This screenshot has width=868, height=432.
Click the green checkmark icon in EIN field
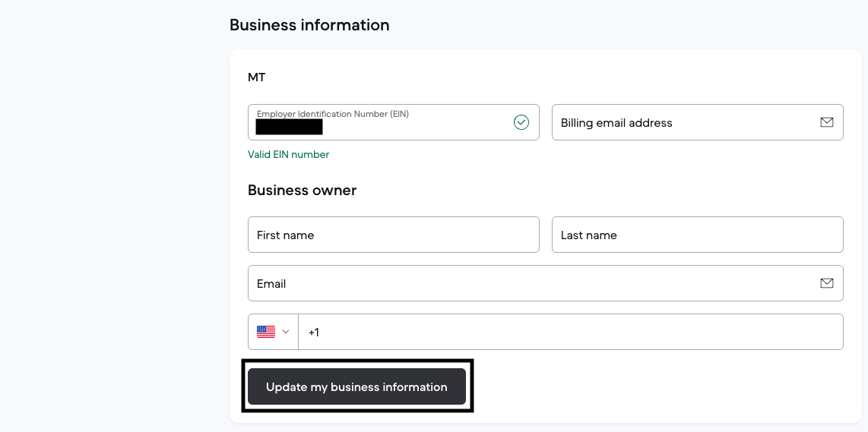pos(521,122)
